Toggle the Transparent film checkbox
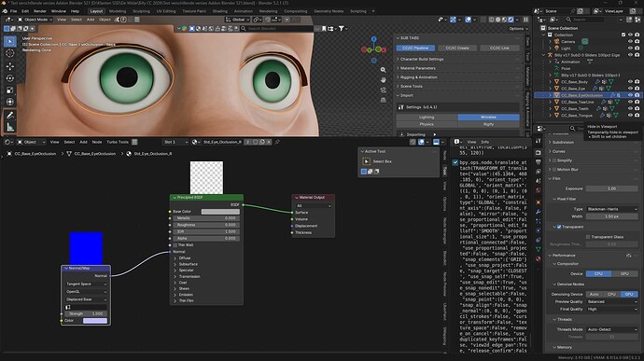This screenshot has height=361, width=644. (559, 227)
